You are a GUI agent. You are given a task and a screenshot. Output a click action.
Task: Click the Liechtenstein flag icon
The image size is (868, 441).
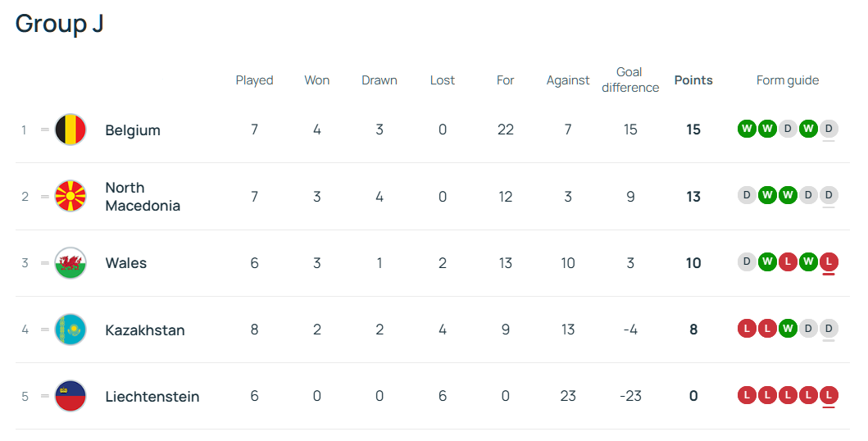[x=70, y=396]
